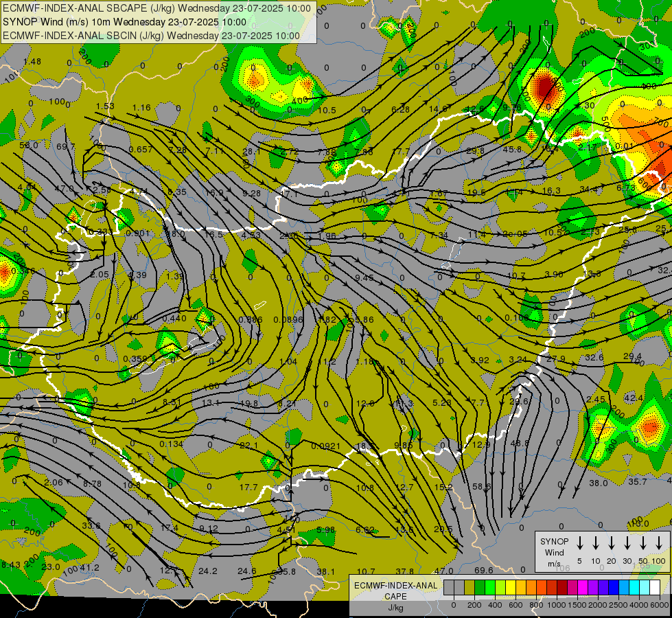
Task: Click the map value 45.8
Action: [x=512, y=149]
